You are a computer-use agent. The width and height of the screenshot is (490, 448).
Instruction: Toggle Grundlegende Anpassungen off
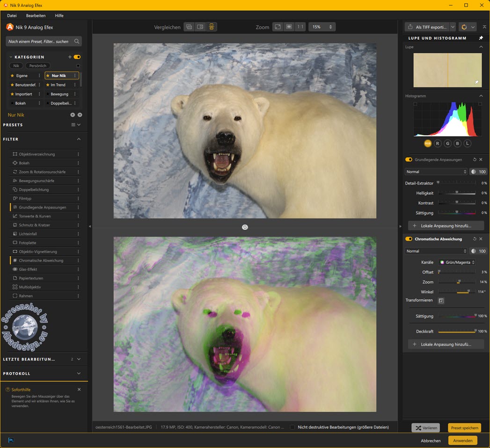409,159
